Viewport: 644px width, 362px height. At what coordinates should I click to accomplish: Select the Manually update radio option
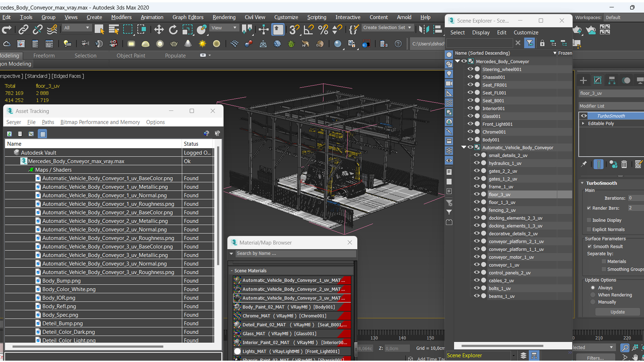point(593,302)
